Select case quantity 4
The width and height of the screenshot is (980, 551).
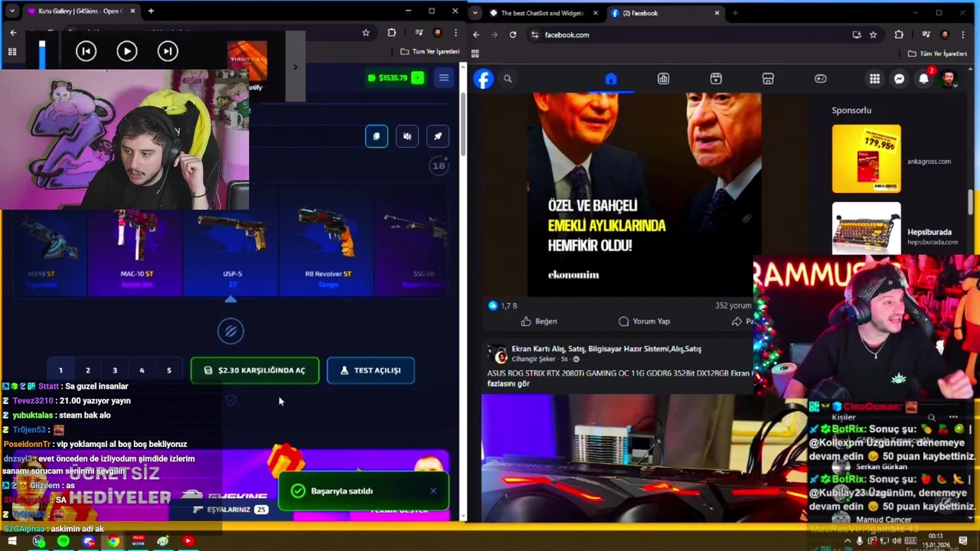point(142,370)
